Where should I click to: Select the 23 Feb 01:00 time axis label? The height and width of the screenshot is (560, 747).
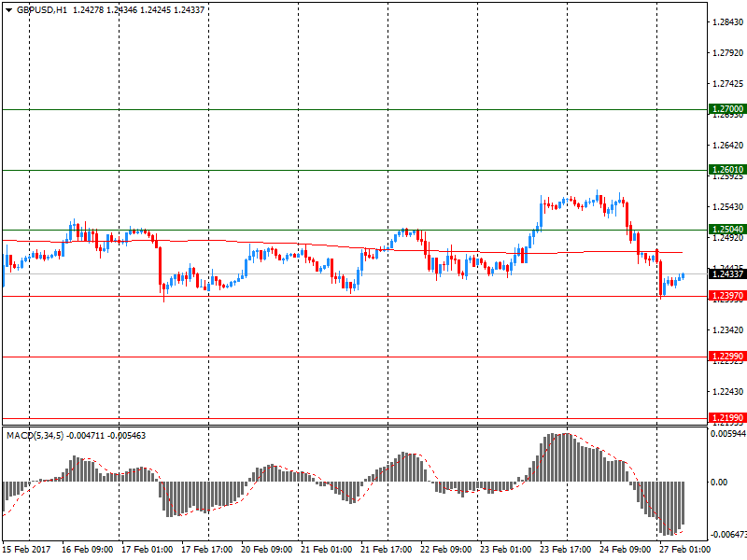[505, 550]
